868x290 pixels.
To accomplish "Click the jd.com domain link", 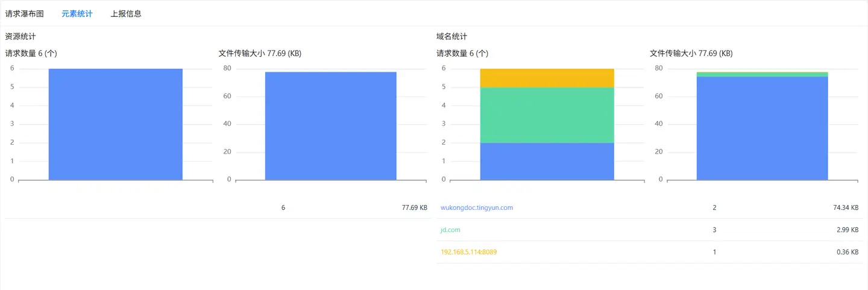I will (x=450, y=230).
